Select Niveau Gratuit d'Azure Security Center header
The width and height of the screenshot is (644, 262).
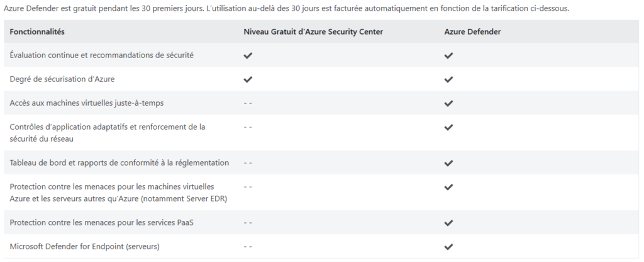click(313, 31)
